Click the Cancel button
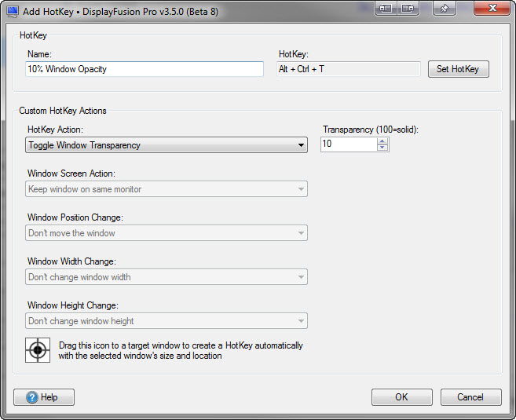The height and width of the screenshot is (420, 516). click(471, 397)
